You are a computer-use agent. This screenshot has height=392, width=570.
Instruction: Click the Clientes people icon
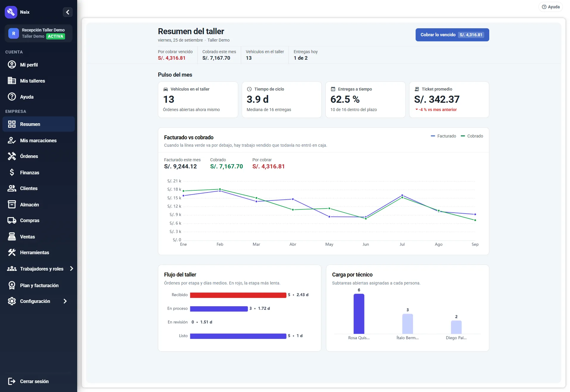12,188
